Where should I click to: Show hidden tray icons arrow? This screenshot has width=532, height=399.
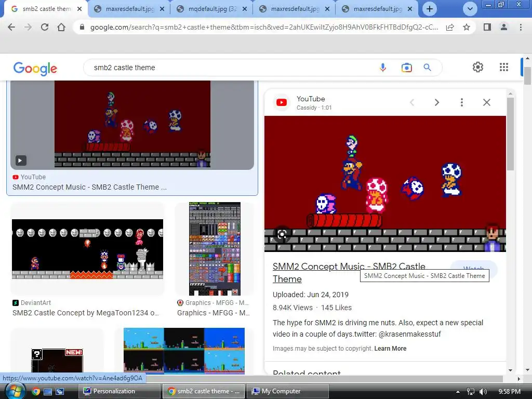point(458,392)
